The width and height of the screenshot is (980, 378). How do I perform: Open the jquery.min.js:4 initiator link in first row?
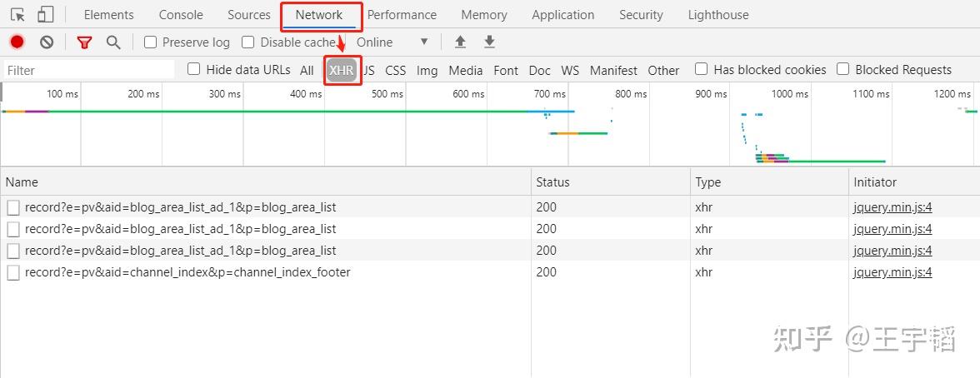tap(892, 206)
